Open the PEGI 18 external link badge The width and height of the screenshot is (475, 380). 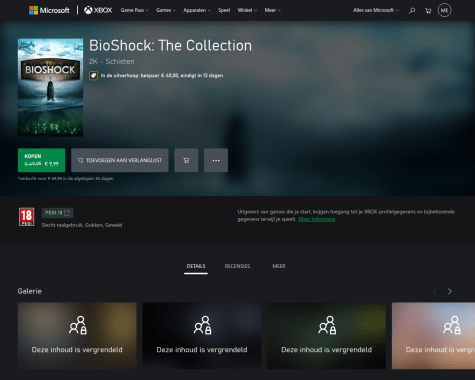pos(57,213)
